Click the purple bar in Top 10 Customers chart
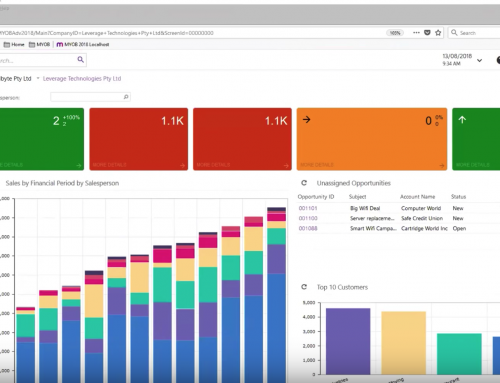 (x=348, y=341)
